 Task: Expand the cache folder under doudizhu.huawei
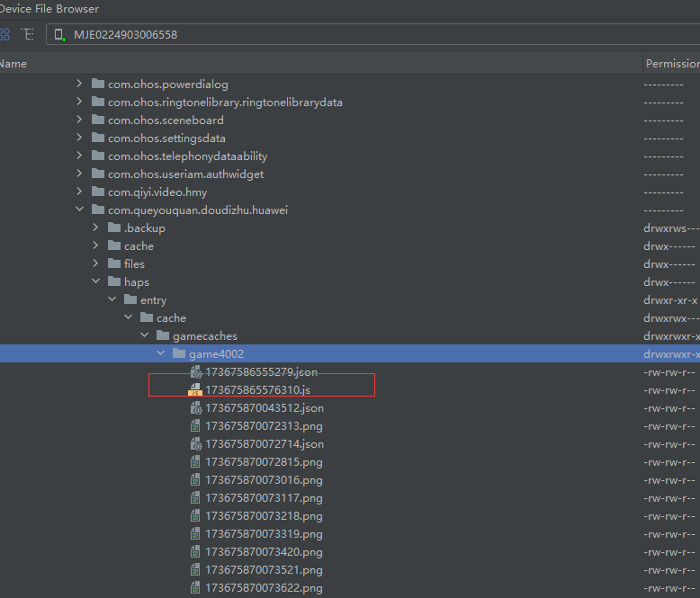[x=95, y=245]
